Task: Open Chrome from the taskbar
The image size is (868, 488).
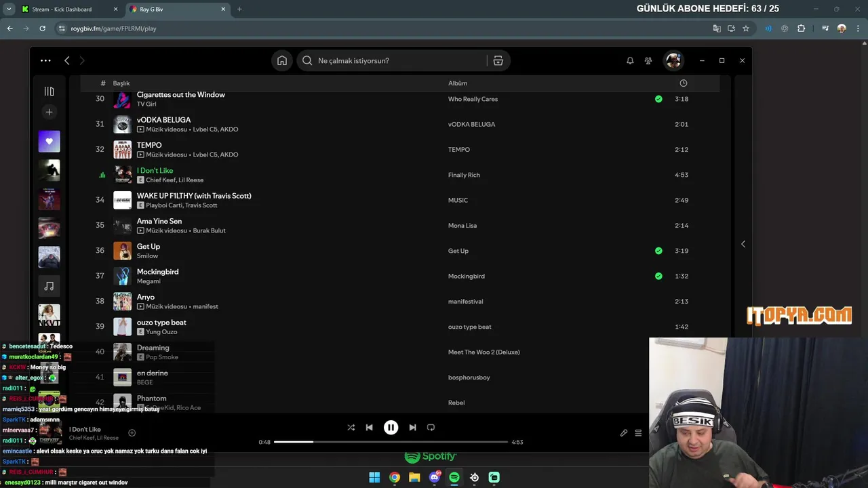Action: [395, 477]
